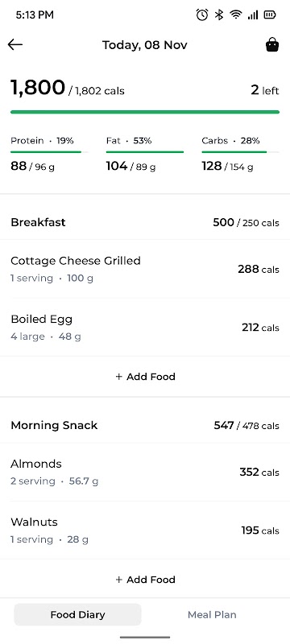Switch to the Food Diary tab
The width and height of the screenshot is (290, 644).
pyautogui.click(x=77, y=614)
